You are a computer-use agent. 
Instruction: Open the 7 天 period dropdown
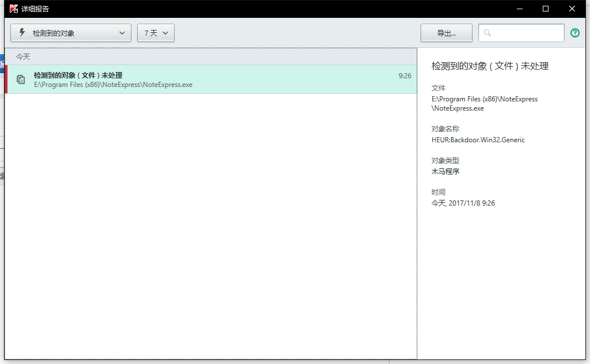(156, 33)
